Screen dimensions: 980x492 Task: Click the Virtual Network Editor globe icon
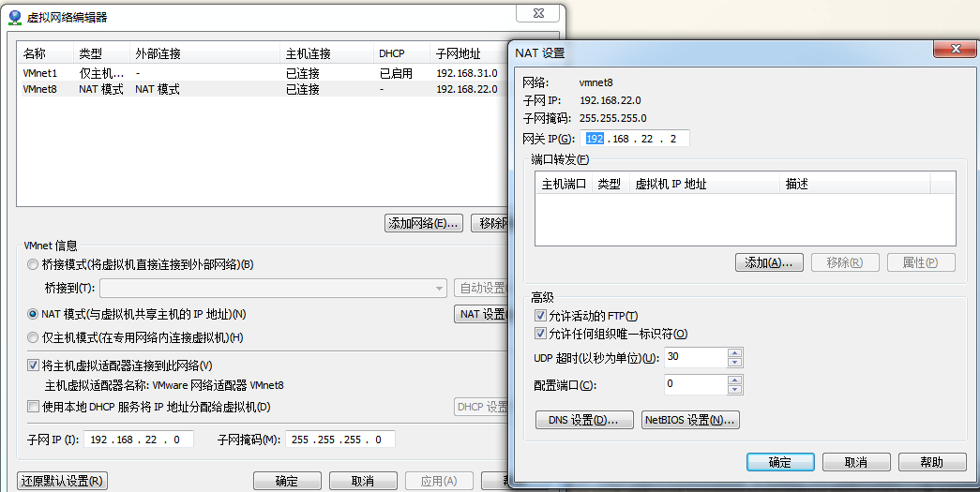point(15,17)
